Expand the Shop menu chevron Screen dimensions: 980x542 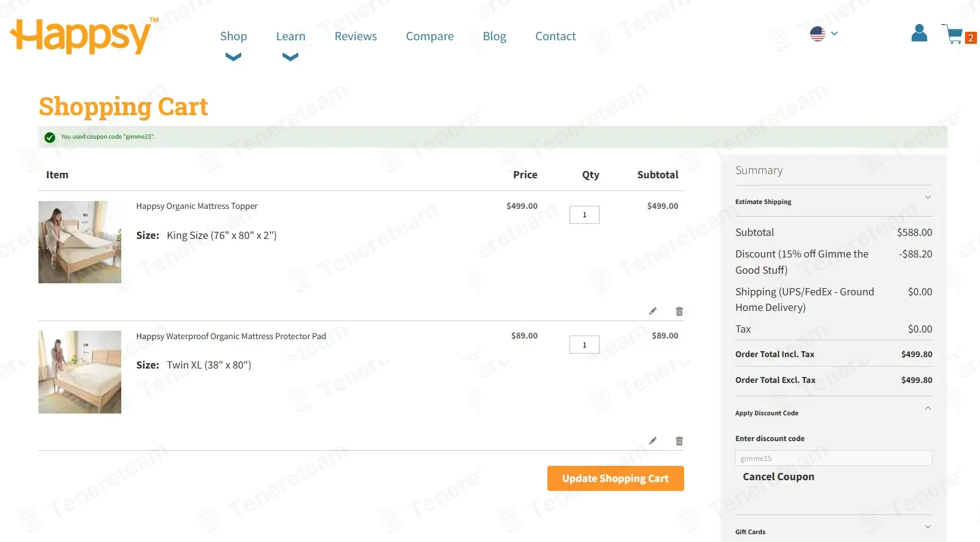pyautogui.click(x=233, y=57)
